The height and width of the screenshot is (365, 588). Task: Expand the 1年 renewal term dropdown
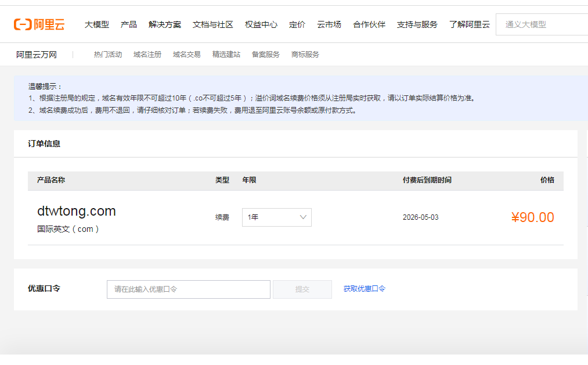(277, 217)
